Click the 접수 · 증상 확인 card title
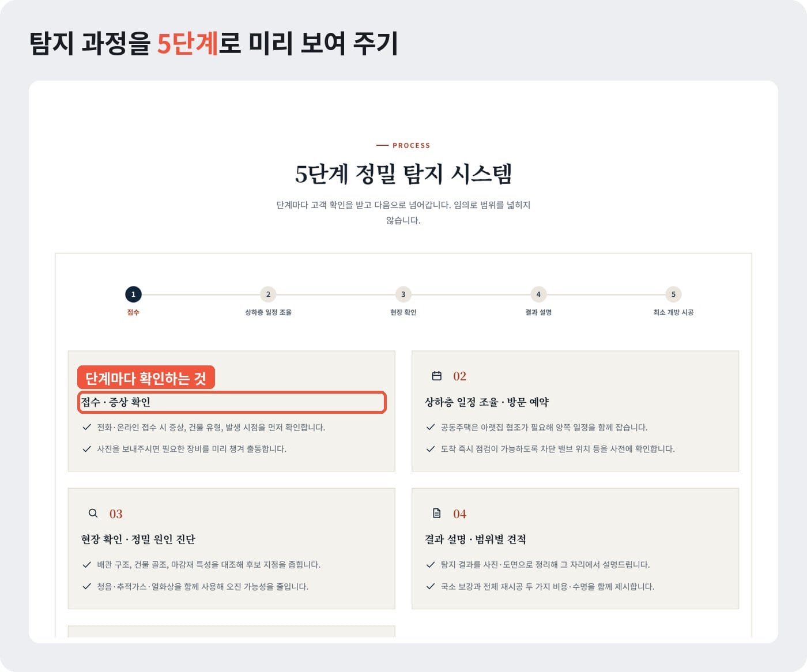The image size is (807, 672). click(x=116, y=402)
